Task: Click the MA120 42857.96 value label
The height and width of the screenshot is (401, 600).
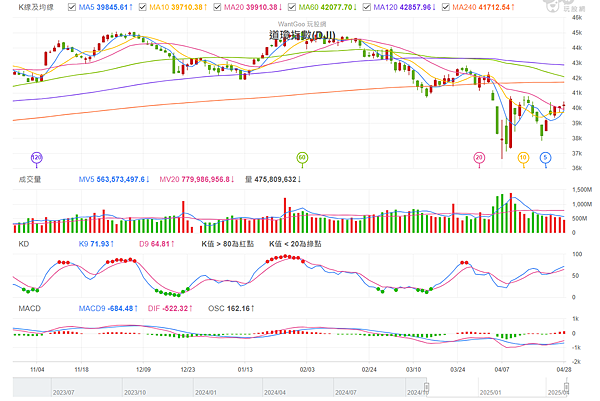Action: 404,7
